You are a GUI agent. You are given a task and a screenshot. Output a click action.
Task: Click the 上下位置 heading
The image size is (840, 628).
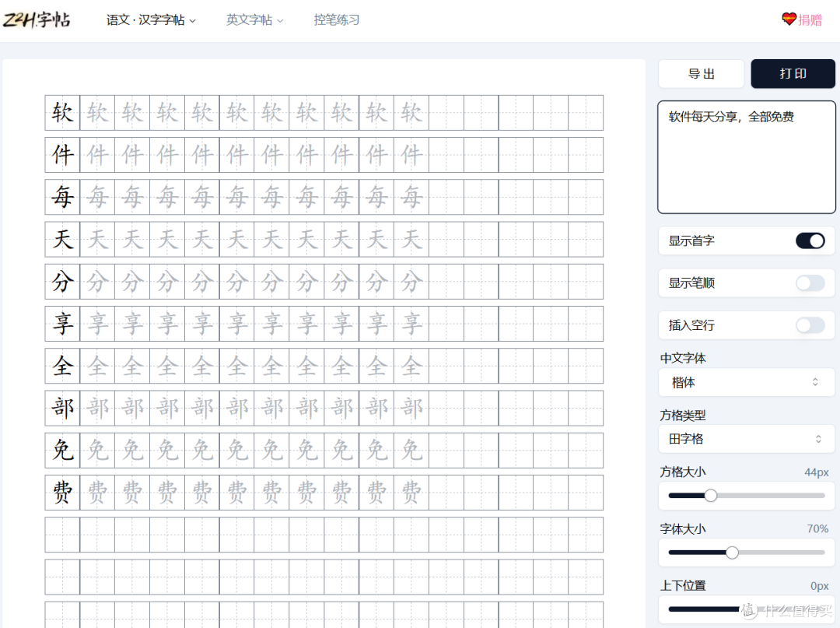683,586
